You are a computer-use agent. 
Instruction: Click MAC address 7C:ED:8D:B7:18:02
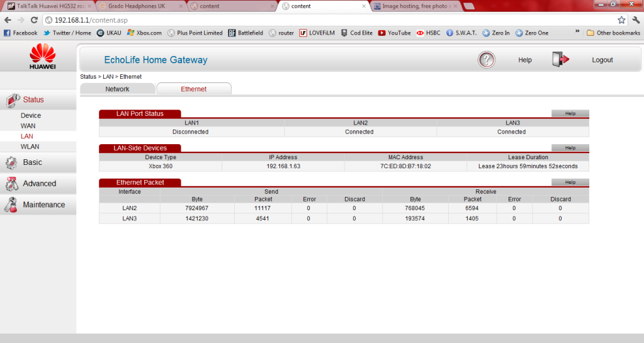[406, 166]
